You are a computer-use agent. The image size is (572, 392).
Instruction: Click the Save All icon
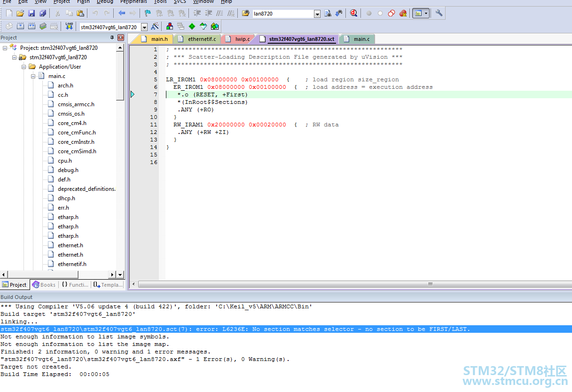point(43,14)
